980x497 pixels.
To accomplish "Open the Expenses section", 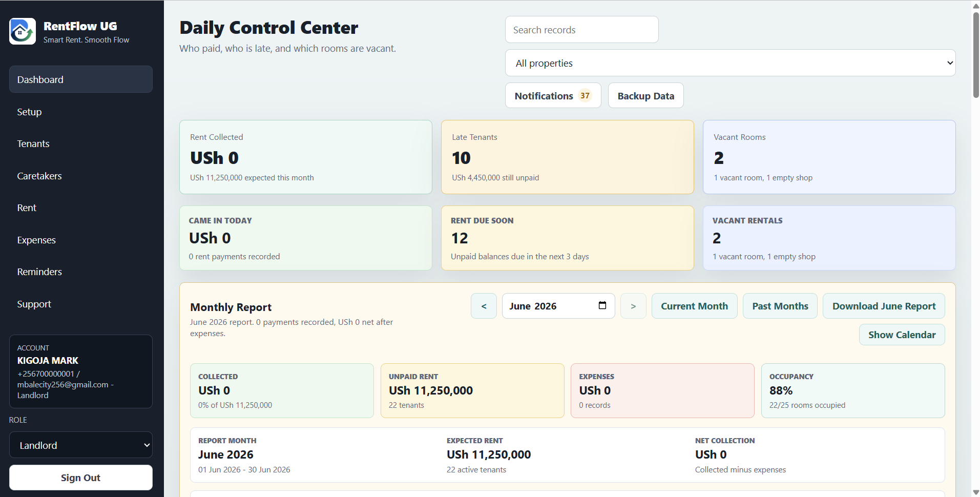I will click(81, 240).
